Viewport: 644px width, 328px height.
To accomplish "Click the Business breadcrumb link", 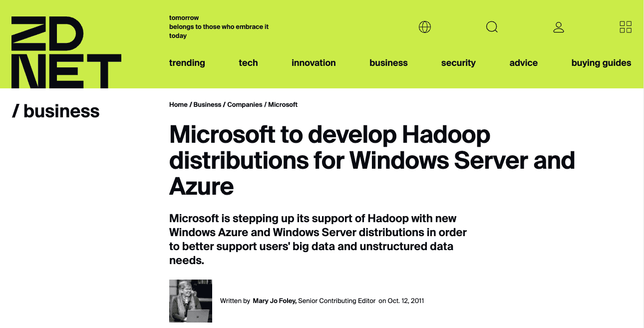I will tap(207, 105).
